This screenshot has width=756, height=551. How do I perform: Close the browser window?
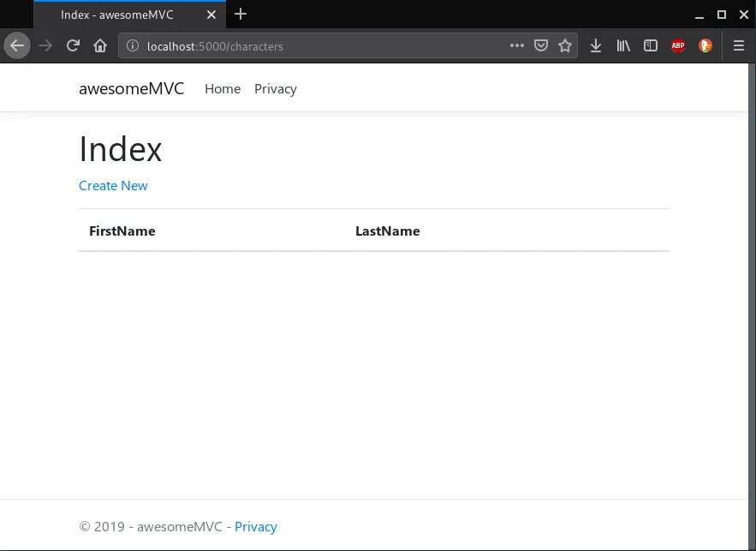click(743, 15)
